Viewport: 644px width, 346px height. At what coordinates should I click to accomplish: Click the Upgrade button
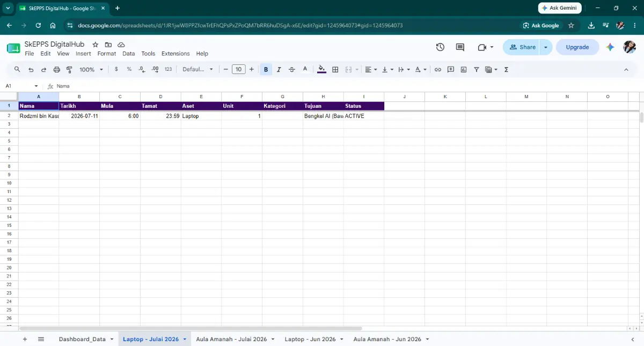point(577,47)
